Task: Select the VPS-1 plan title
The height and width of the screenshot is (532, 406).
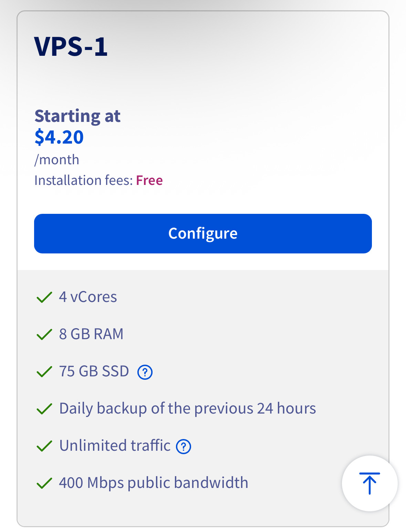Action: tap(71, 46)
